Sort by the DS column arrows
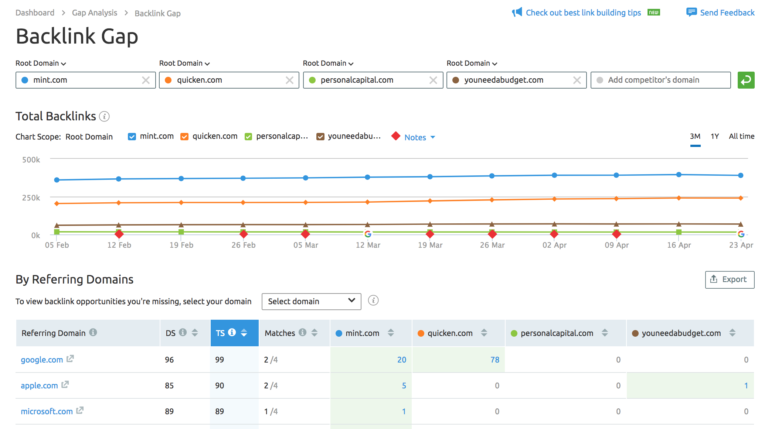 tap(194, 333)
